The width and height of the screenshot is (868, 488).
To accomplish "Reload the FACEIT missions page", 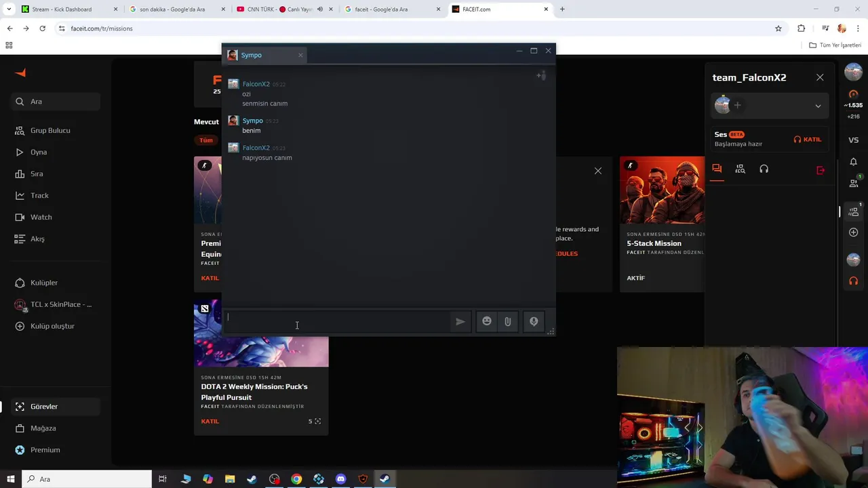I will pos(42,28).
